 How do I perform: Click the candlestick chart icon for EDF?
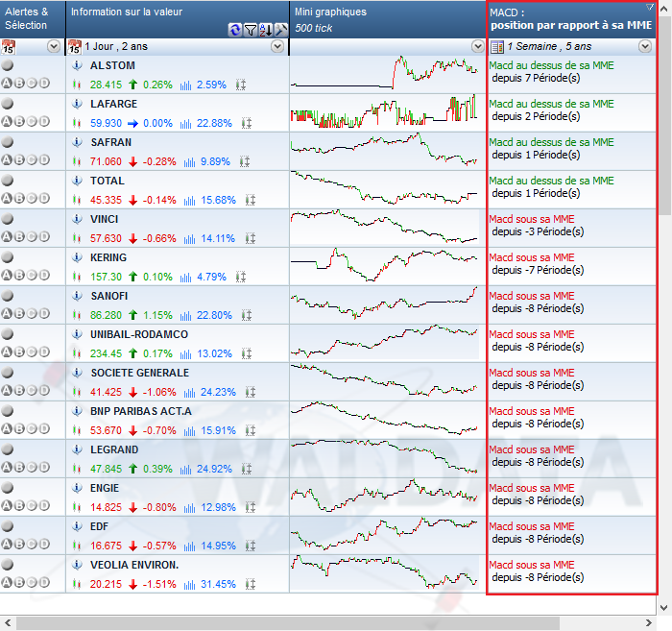(77, 546)
